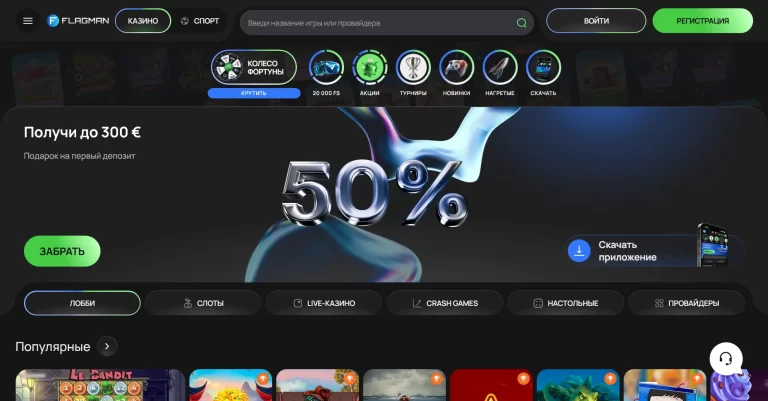Open the Акции promotions icon
Screen dimensions: 768x401
tap(370, 68)
